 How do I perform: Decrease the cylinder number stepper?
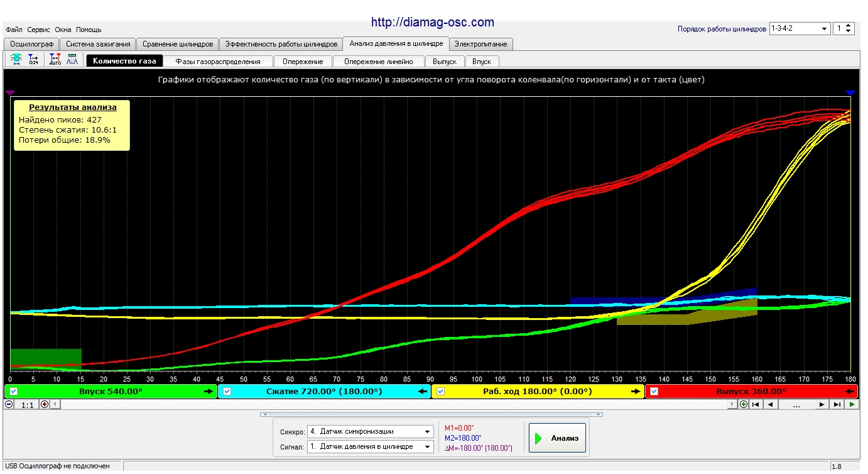pos(849,31)
